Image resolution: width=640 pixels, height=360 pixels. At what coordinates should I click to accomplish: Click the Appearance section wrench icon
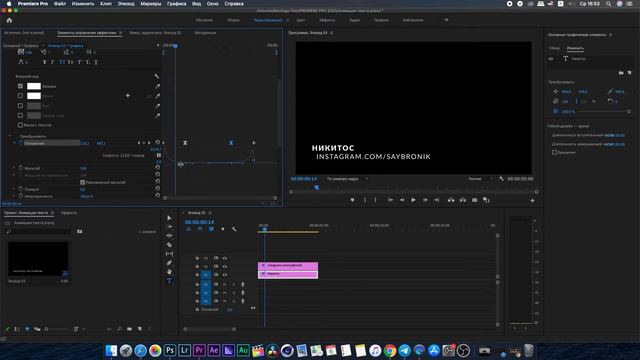pos(156,76)
